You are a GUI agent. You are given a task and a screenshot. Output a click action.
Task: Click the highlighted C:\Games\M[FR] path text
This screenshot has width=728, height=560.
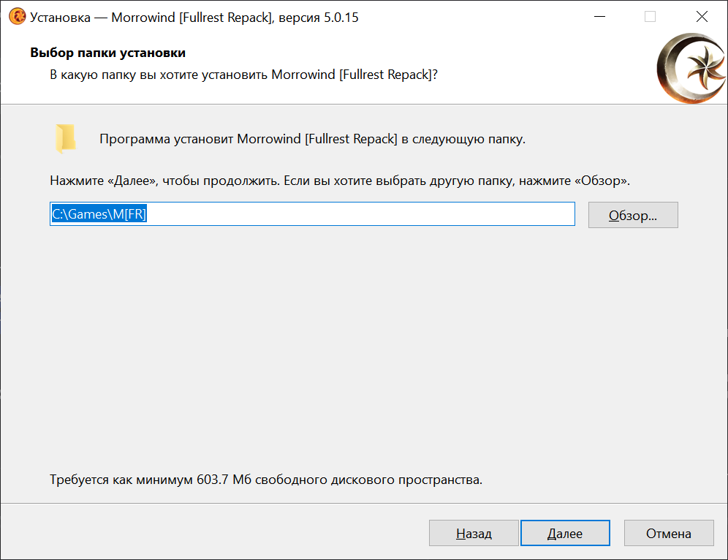pos(99,214)
